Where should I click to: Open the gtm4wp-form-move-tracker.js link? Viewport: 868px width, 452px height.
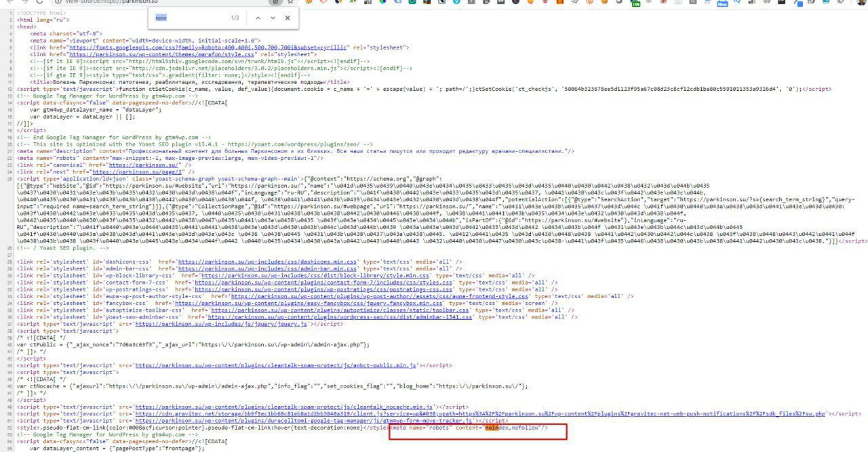coord(303,421)
